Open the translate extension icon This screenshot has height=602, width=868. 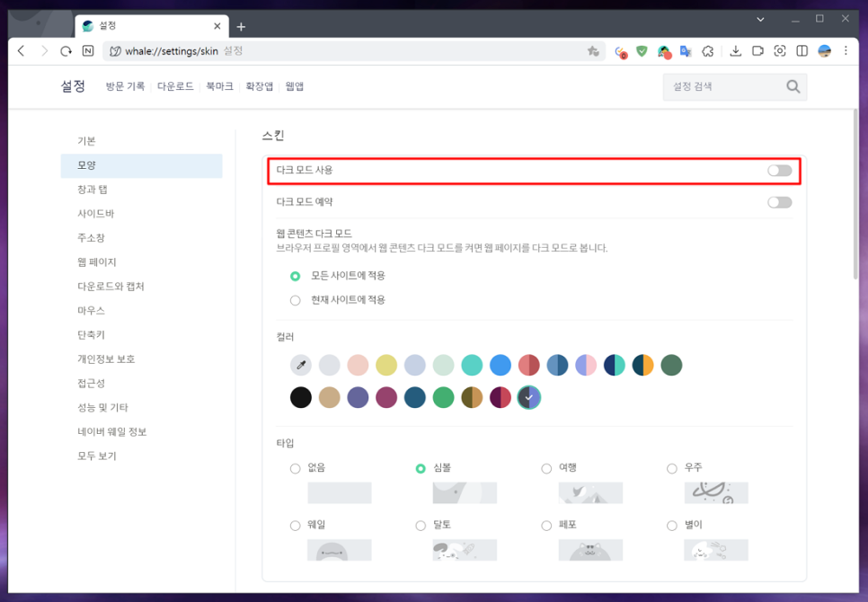686,51
